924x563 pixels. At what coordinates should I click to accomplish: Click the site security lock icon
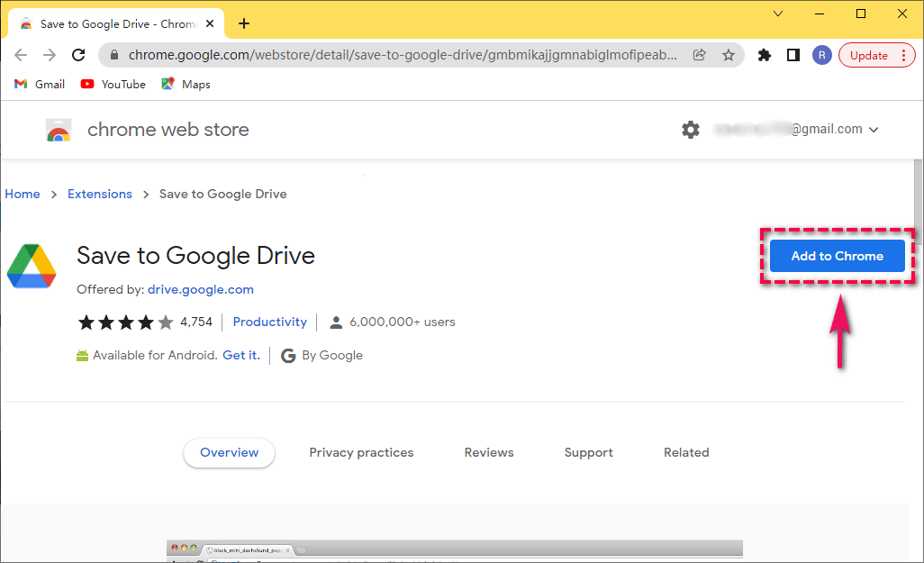pos(113,55)
